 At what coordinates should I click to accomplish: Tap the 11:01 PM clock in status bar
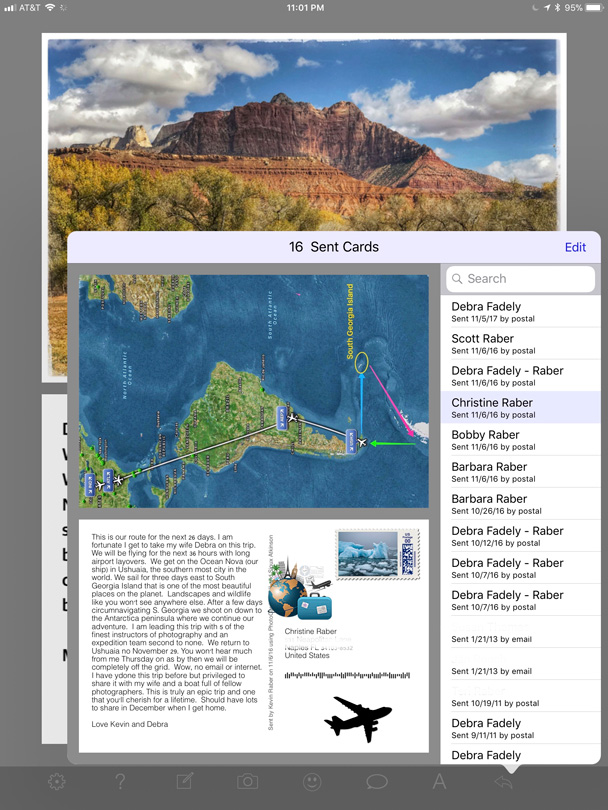click(305, 8)
